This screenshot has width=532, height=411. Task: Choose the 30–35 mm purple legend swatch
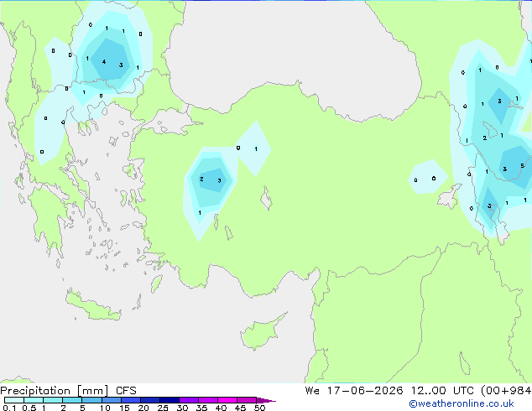coord(189,400)
